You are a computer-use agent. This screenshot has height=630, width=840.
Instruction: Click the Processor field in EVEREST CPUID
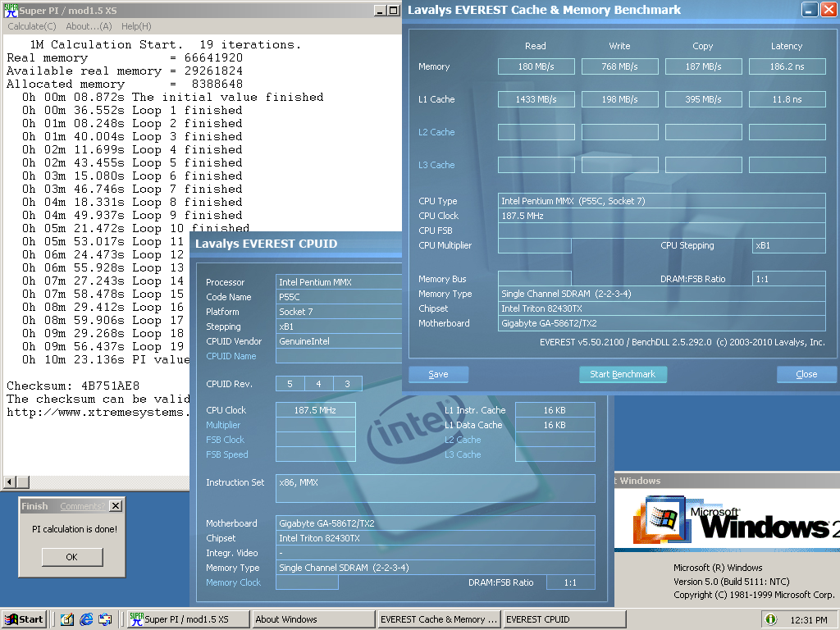pos(339,282)
